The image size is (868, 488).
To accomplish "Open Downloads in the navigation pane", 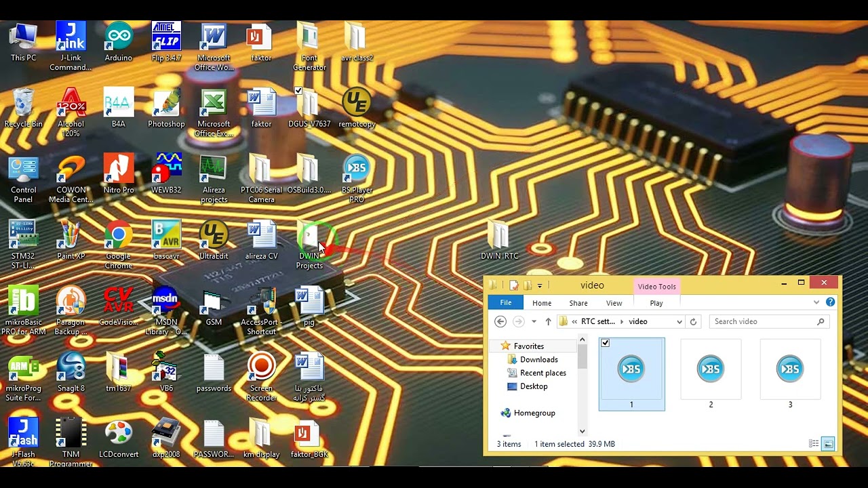I will point(532,360).
